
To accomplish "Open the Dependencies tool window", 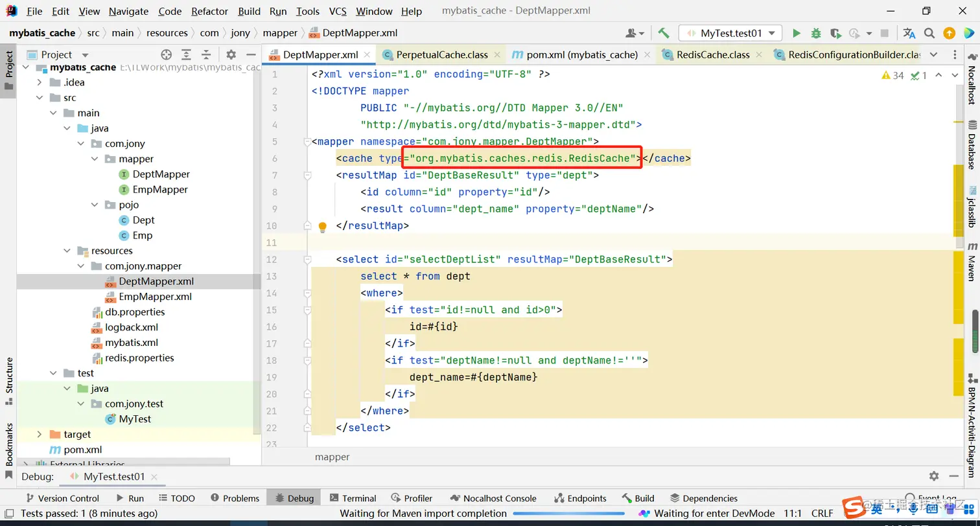I will point(704,498).
